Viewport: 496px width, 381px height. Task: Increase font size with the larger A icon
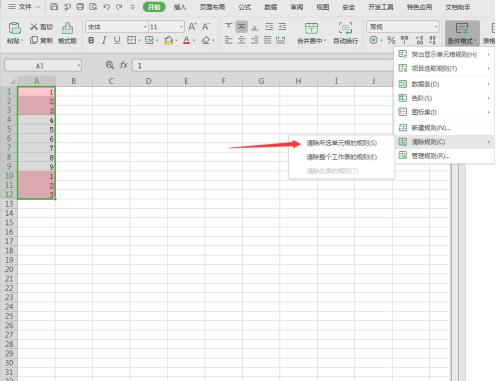point(192,27)
